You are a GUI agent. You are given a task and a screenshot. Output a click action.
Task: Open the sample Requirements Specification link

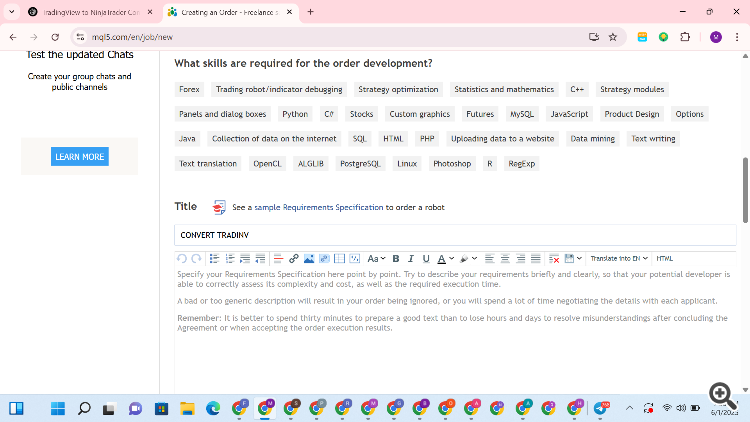(319, 207)
